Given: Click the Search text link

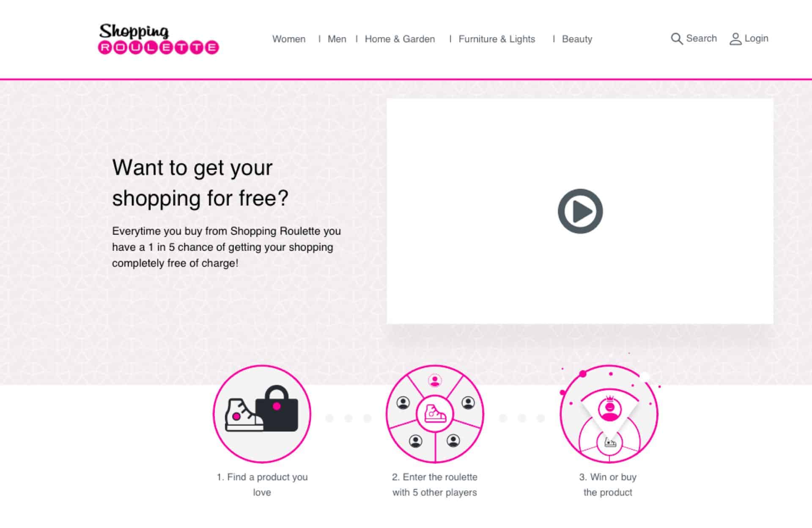Looking at the screenshot, I should click(x=701, y=38).
